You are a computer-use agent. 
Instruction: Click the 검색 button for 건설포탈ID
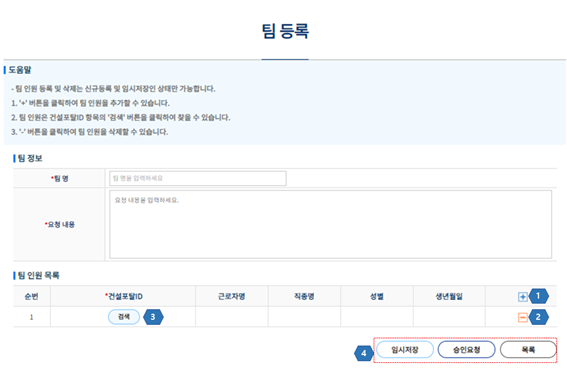pyautogui.click(x=124, y=317)
